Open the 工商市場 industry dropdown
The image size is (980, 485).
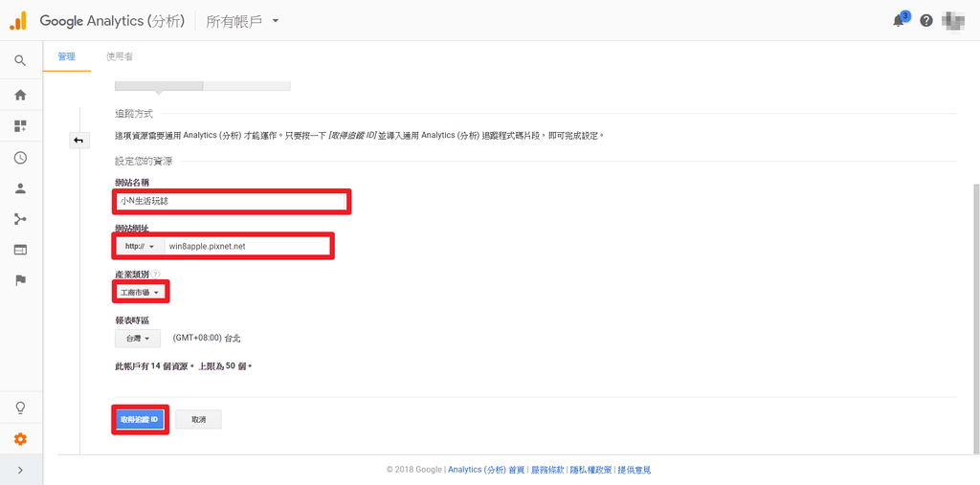141,292
